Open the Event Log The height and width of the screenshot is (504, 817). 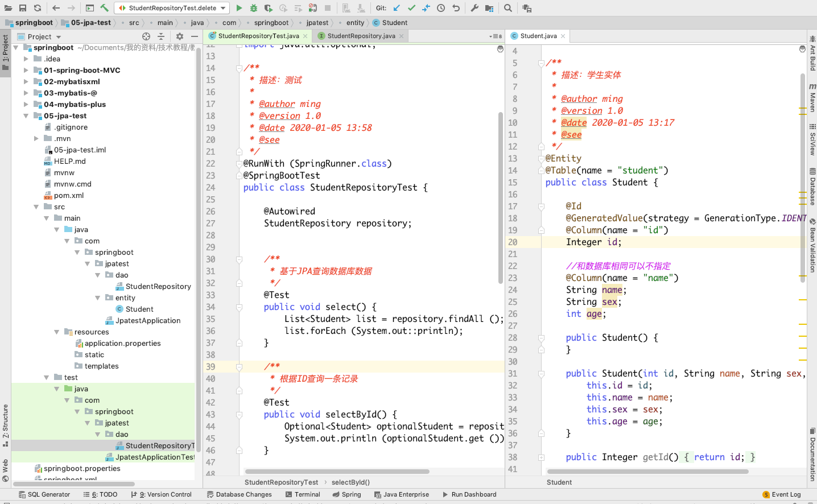pyautogui.click(x=782, y=494)
